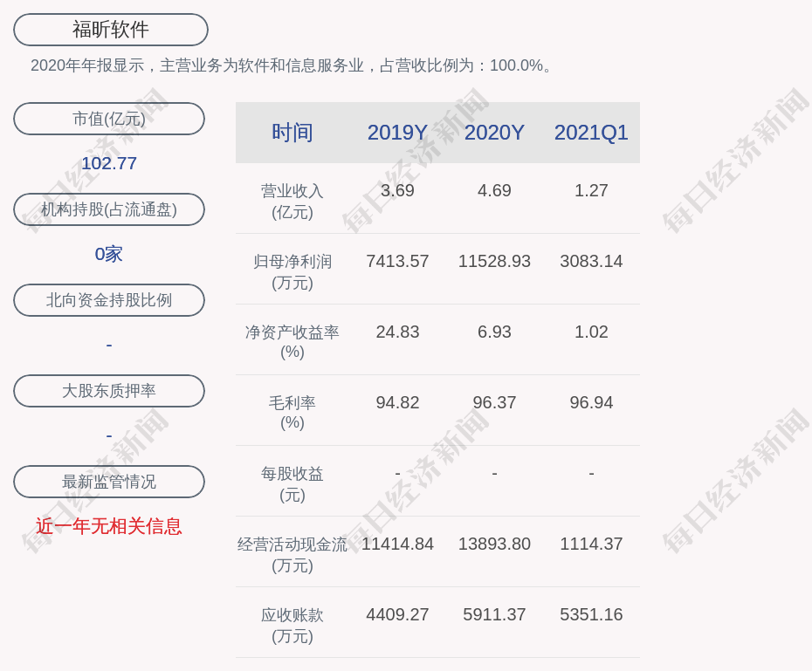Select gross margin value 96.37
This screenshot has width=812, height=671.
494,402
